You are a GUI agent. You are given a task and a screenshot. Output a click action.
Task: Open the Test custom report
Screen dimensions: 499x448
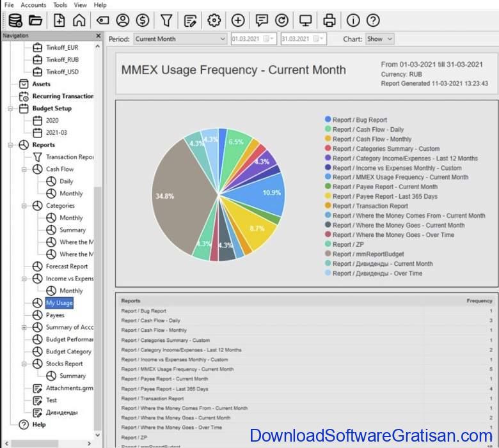tap(51, 400)
